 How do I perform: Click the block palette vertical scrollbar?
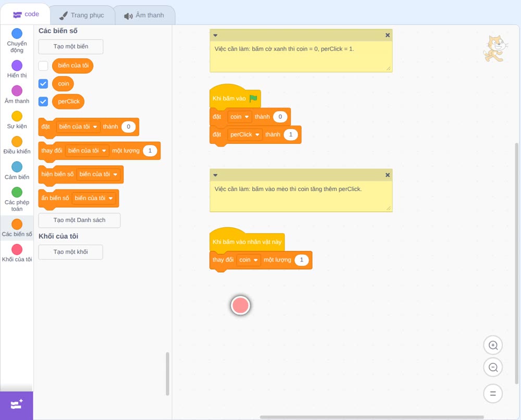pos(167,374)
